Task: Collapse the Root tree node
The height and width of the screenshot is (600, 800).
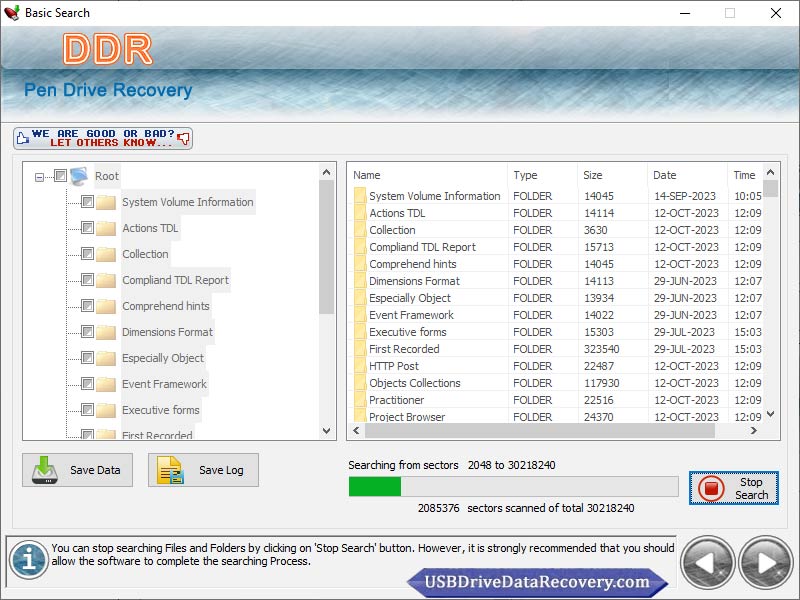Action: 39,177
